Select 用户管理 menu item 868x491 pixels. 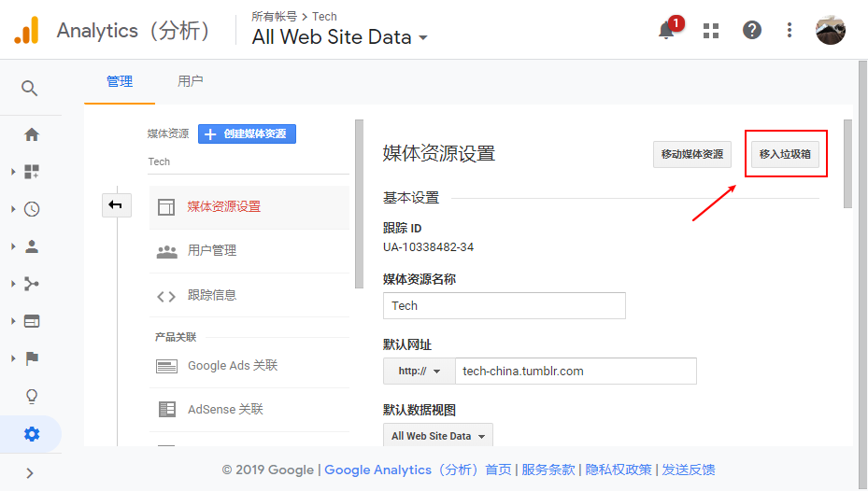click(x=249, y=251)
